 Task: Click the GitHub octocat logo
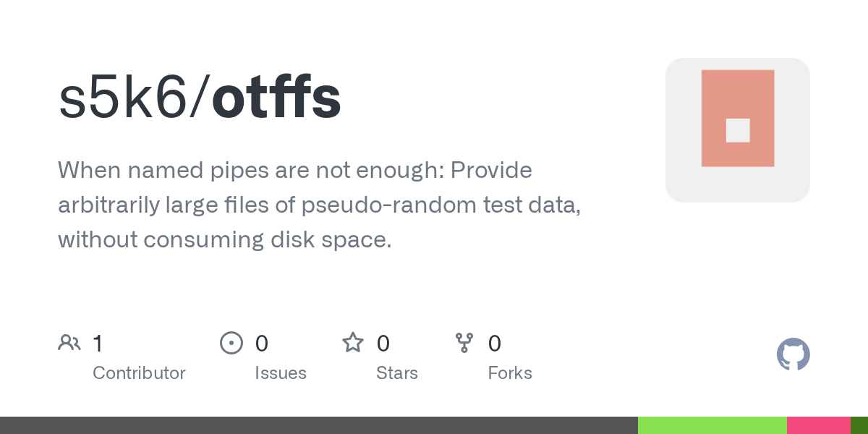[x=793, y=354]
